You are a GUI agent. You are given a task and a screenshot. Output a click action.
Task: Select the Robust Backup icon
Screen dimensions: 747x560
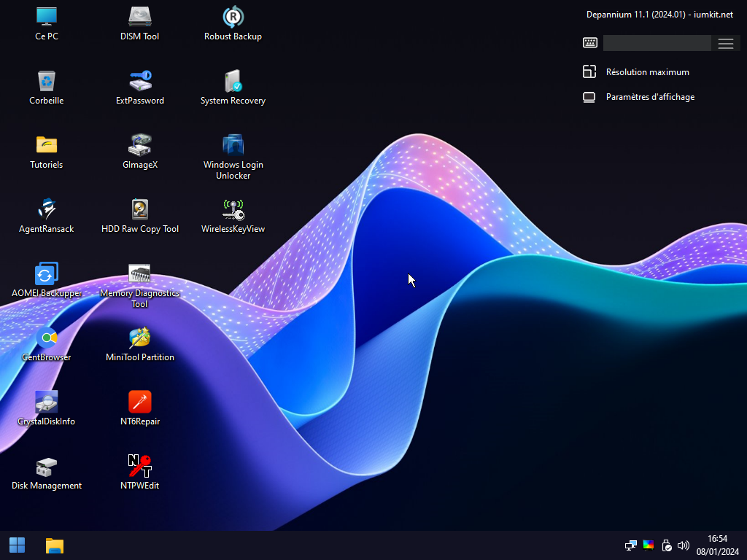tap(233, 23)
